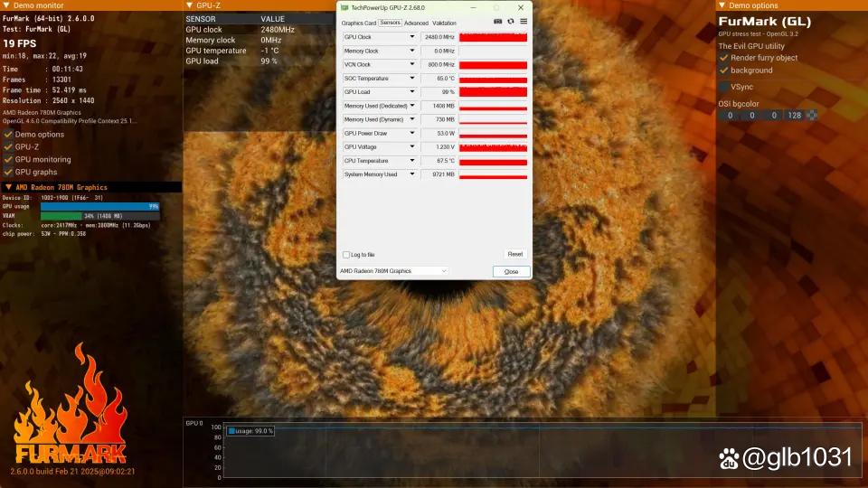Click the second OSI bgcolor value field
868x488 pixels.
pyautogui.click(x=751, y=115)
